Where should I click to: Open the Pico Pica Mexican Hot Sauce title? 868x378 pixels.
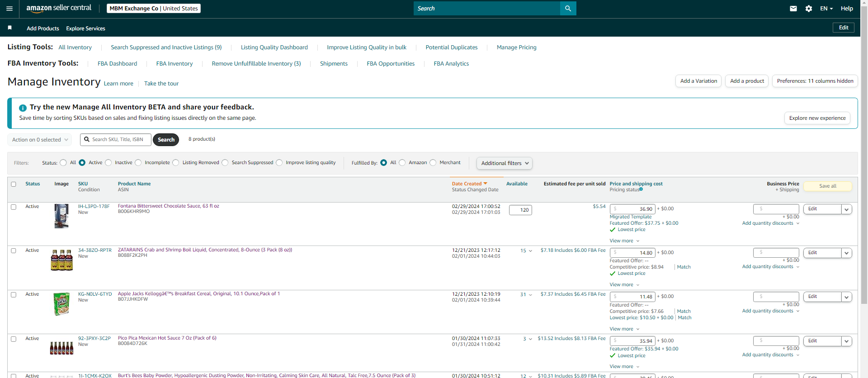pos(167,338)
